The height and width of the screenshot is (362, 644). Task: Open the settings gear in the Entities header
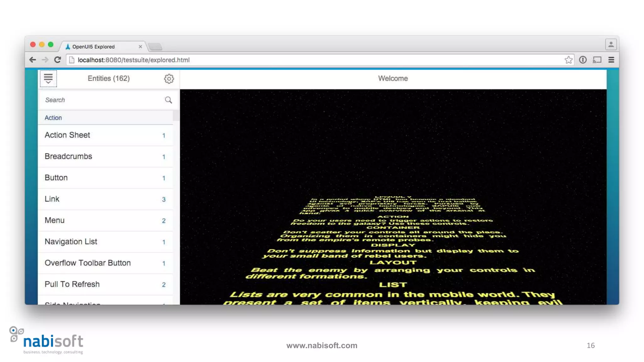point(169,79)
